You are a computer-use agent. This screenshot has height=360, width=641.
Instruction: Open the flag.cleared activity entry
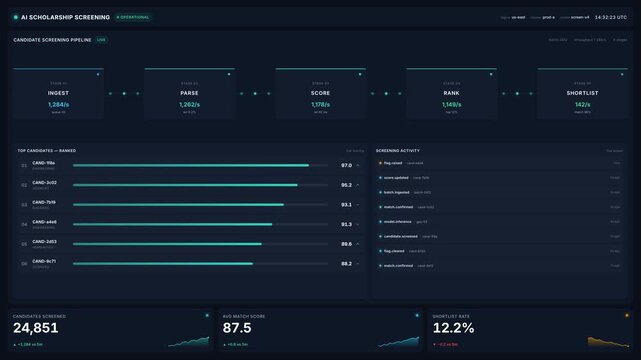coord(499,251)
